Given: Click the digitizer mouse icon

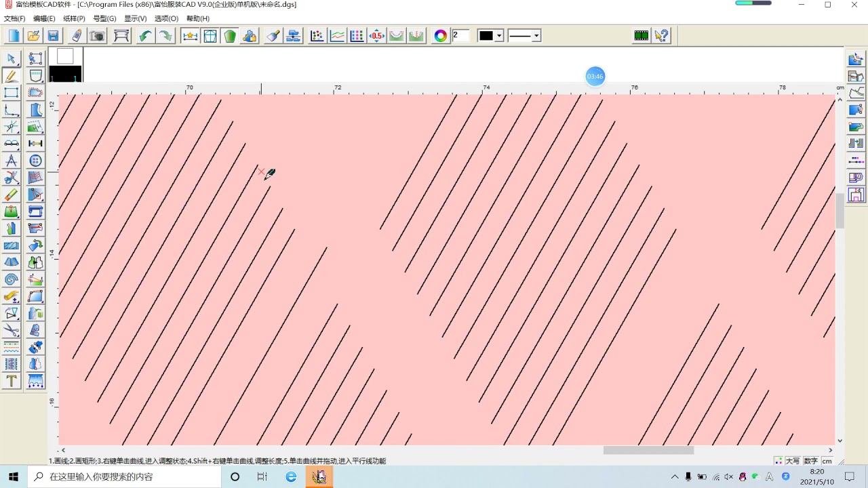Looking at the screenshot, I should point(77,36).
